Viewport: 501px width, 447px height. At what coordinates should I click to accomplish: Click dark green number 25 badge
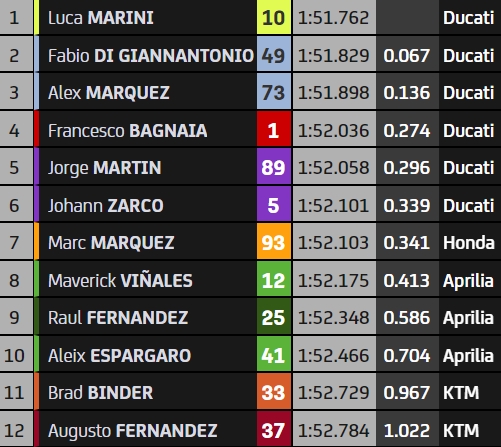274,317
